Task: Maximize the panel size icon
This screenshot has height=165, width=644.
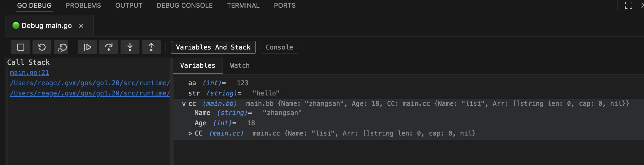Action: click(x=629, y=5)
